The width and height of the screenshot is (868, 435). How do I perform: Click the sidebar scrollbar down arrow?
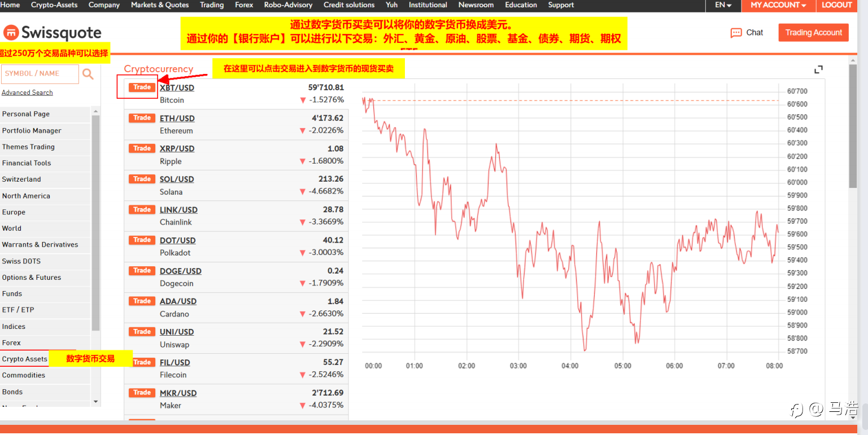(x=95, y=402)
